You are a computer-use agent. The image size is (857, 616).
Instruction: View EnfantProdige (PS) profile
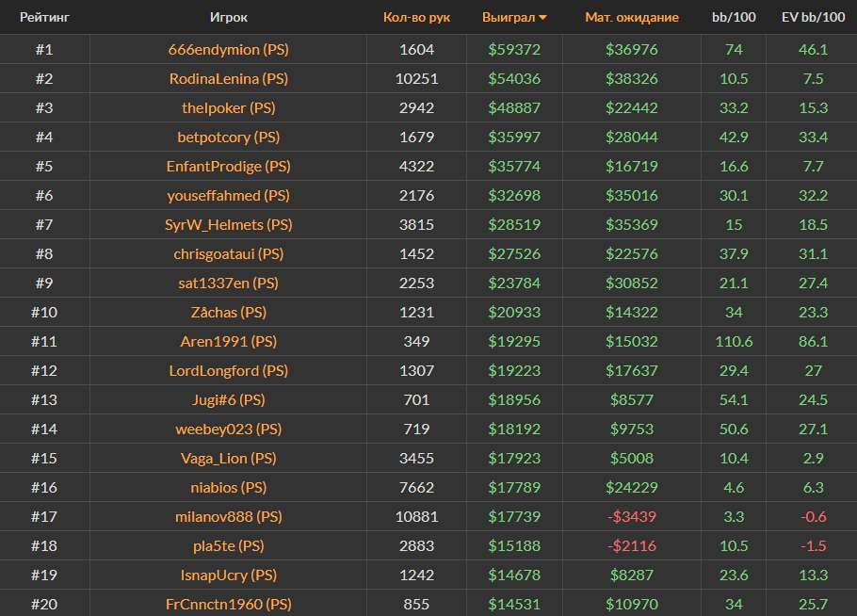pos(228,166)
